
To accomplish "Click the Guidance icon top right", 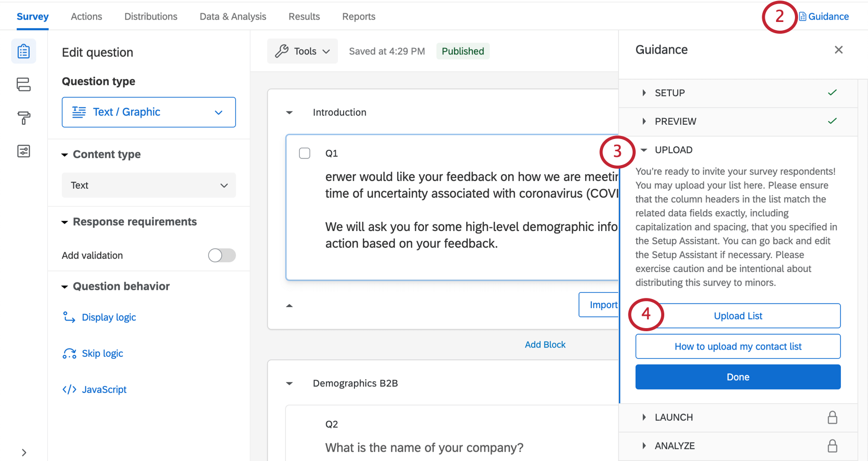I will click(x=802, y=16).
